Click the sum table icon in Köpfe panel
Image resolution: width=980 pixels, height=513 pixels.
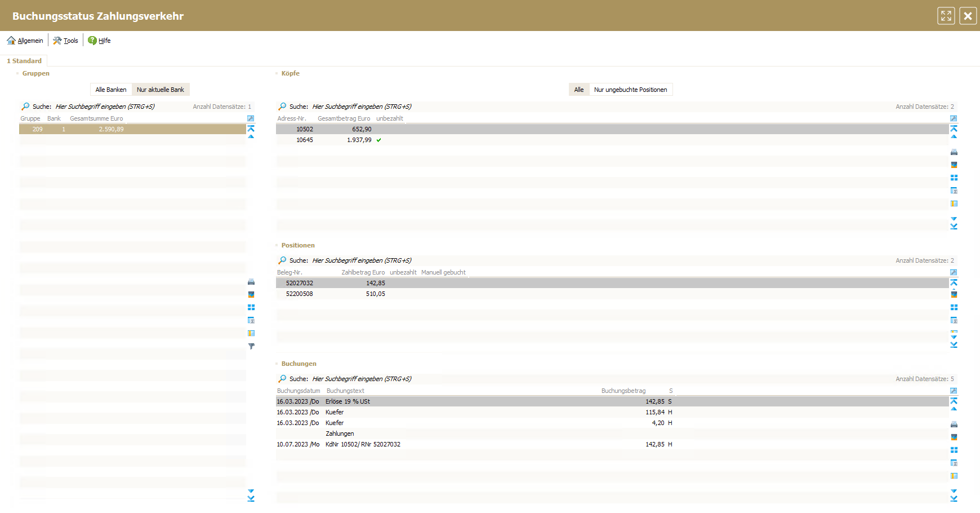[954, 191]
